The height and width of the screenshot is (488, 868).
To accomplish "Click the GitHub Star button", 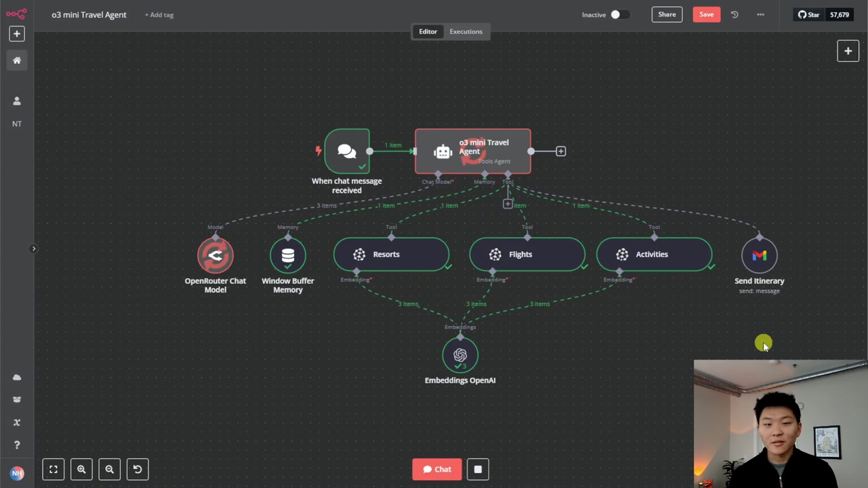I will (x=809, y=14).
